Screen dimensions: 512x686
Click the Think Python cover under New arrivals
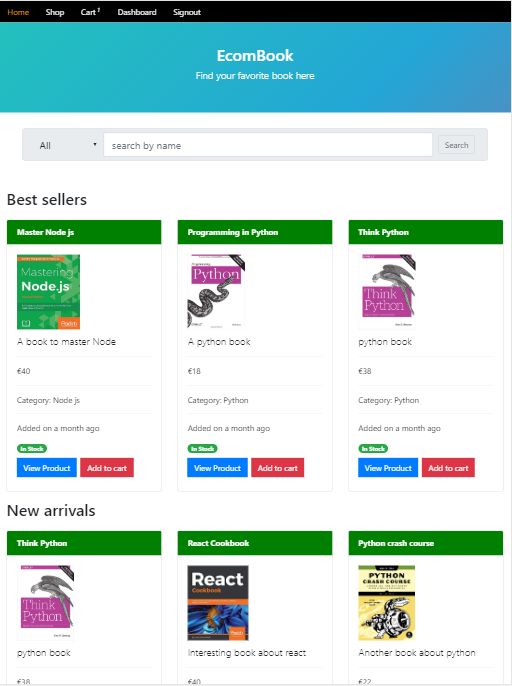46,603
